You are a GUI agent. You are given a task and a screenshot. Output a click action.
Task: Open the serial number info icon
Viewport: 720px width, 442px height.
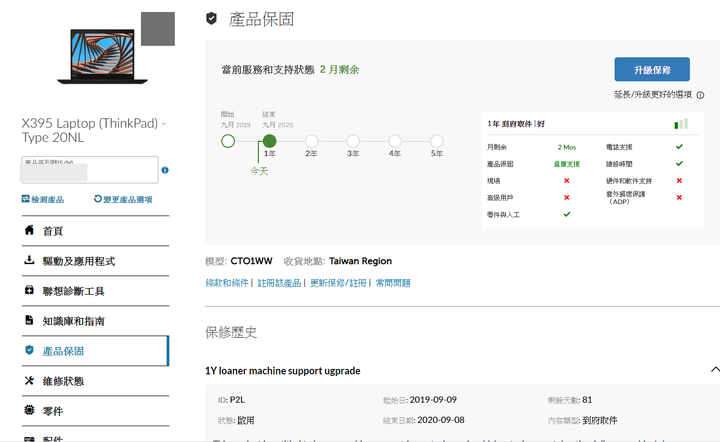[165, 170]
